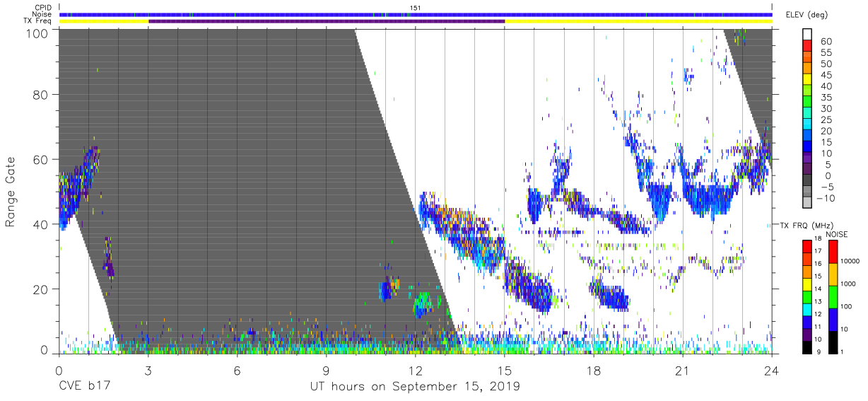Click the red top swatch in NOISE colorbar

[833, 251]
